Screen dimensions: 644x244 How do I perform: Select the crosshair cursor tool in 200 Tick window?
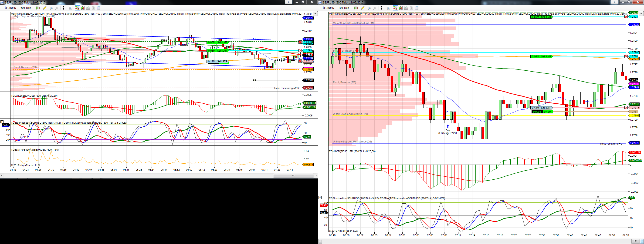pos(382,8)
